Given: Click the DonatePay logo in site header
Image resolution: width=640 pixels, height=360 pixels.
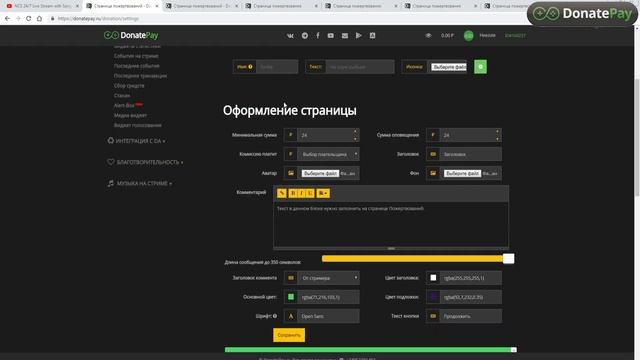Looking at the screenshot, I should [131, 36].
